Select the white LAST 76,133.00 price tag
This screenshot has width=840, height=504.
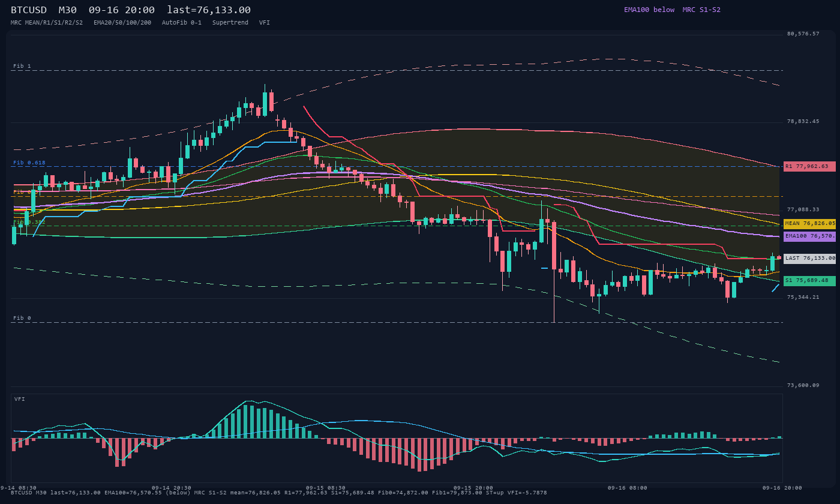(809, 259)
